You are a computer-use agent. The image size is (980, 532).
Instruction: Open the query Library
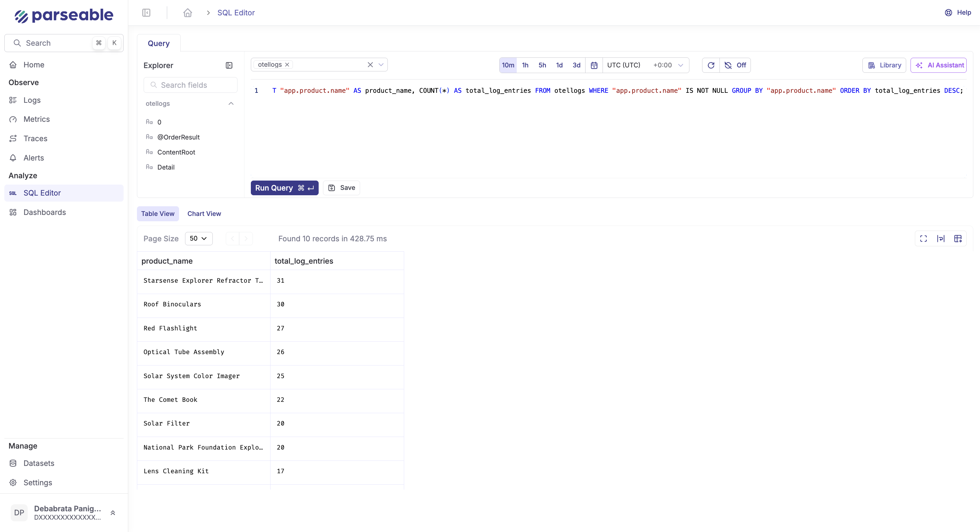coord(884,65)
